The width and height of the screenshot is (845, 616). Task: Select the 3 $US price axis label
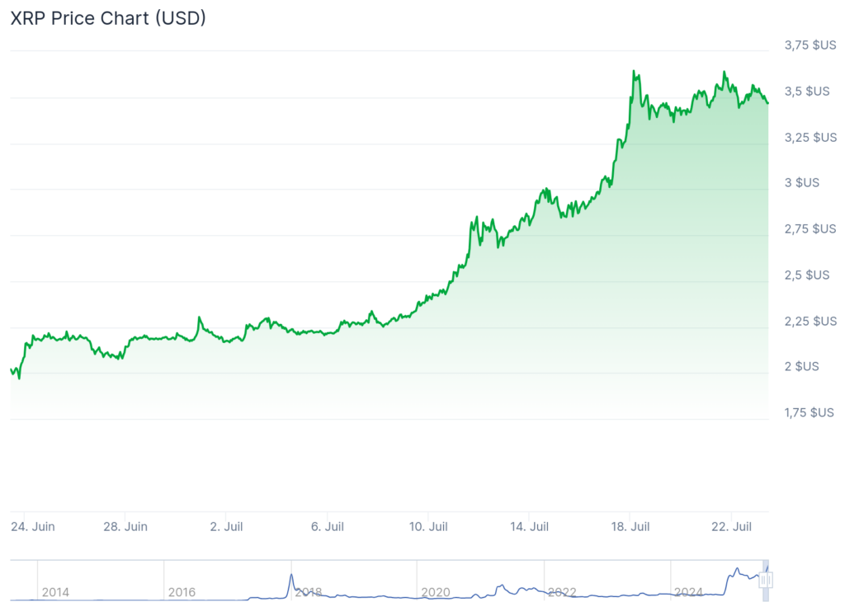(801, 182)
